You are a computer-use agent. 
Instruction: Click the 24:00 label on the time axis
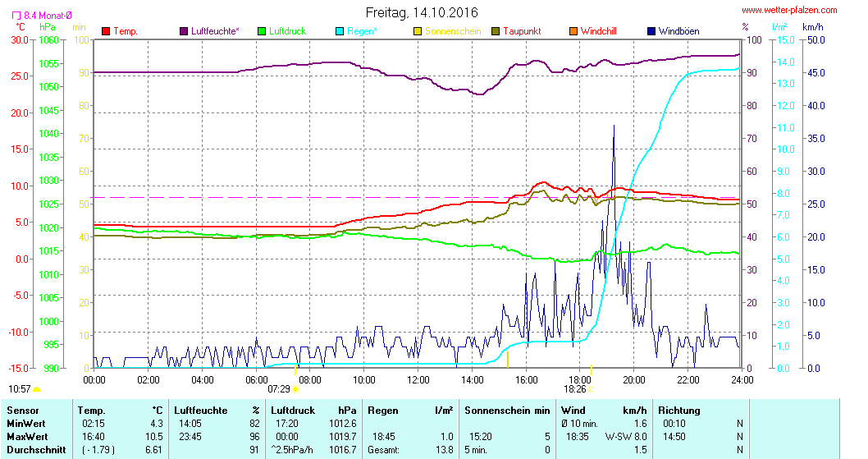pos(742,379)
